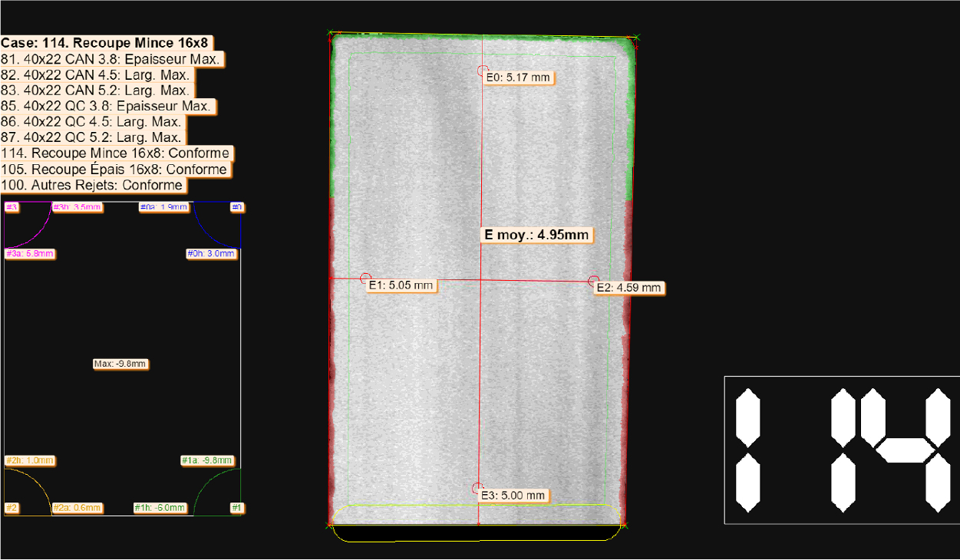
Task: Click the #3a: 5.8mm corner measurement
Action: tap(31, 254)
